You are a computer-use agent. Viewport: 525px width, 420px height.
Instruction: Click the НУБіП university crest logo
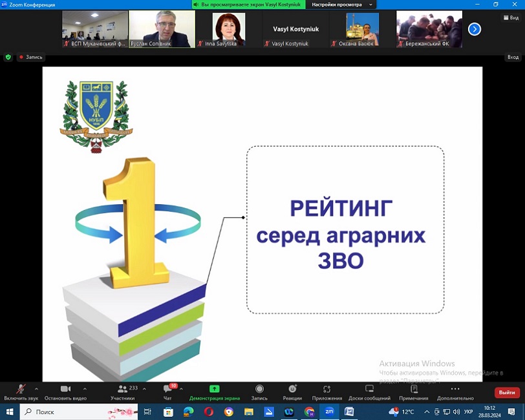pos(96,116)
